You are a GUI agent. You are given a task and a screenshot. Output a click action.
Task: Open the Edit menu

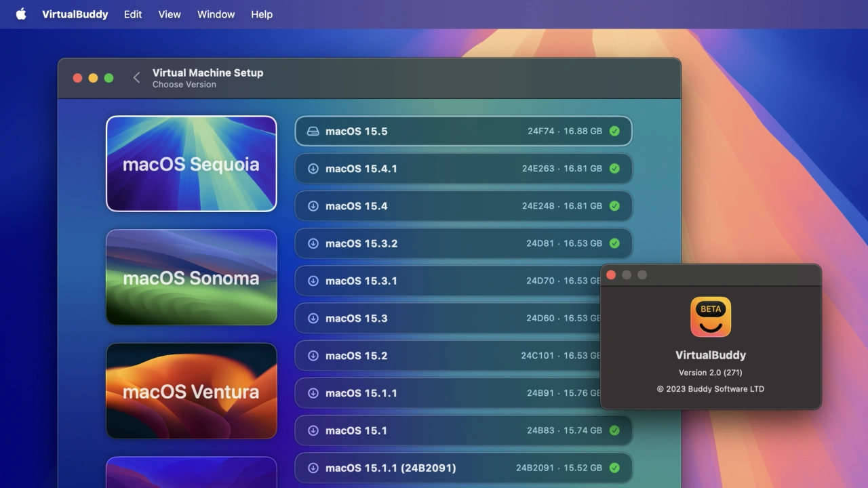tap(133, 14)
